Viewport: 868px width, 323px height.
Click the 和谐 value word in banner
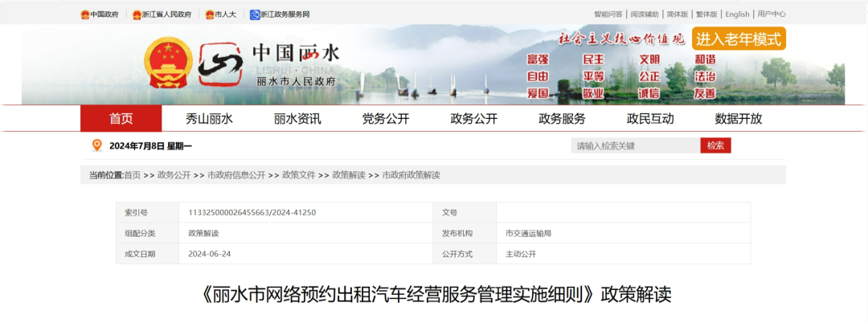pos(705,59)
